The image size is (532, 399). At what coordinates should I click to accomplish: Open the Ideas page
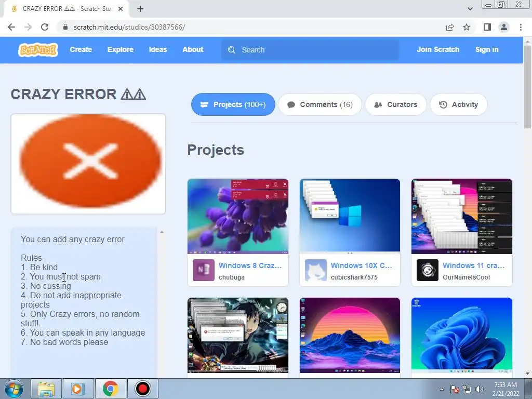coord(158,49)
